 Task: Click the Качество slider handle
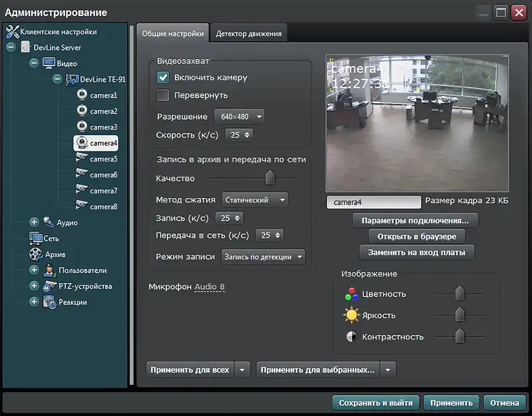point(270,177)
